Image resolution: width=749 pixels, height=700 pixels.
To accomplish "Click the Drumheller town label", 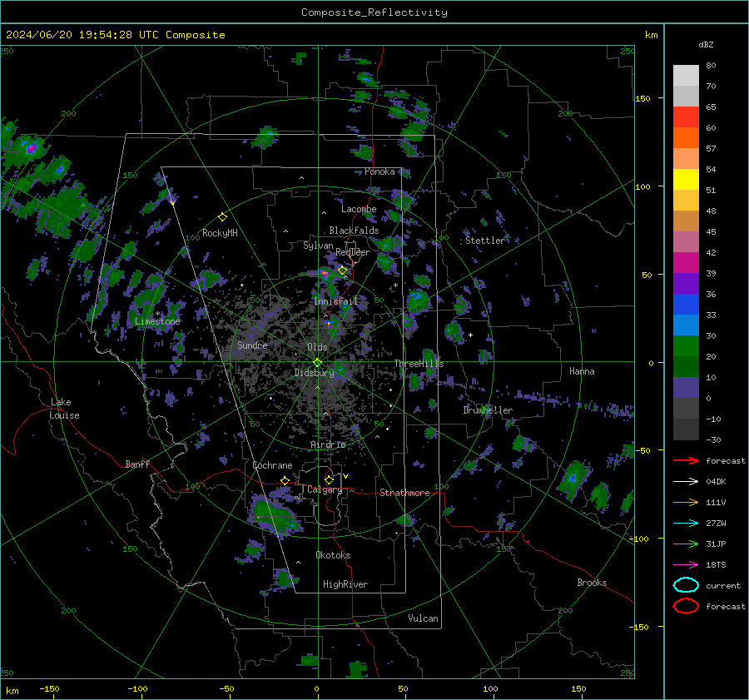I will tap(488, 410).
